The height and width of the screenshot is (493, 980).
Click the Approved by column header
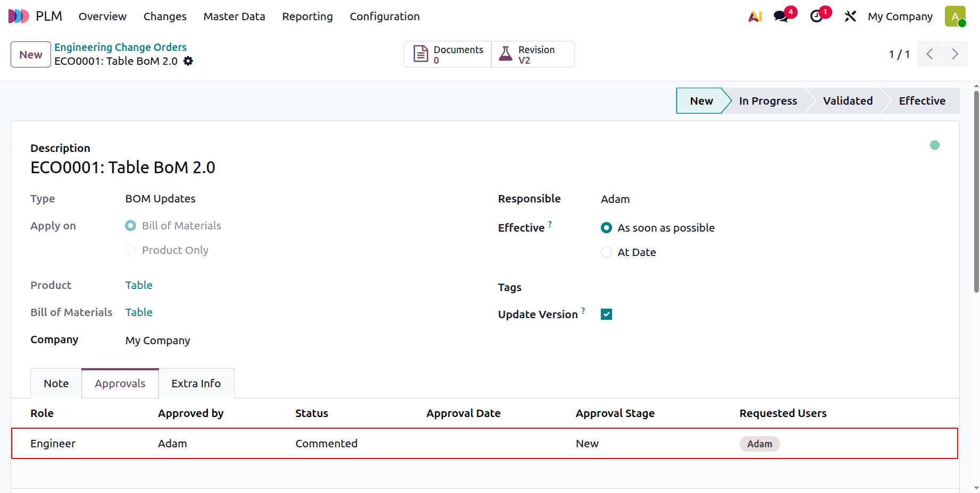190,413
